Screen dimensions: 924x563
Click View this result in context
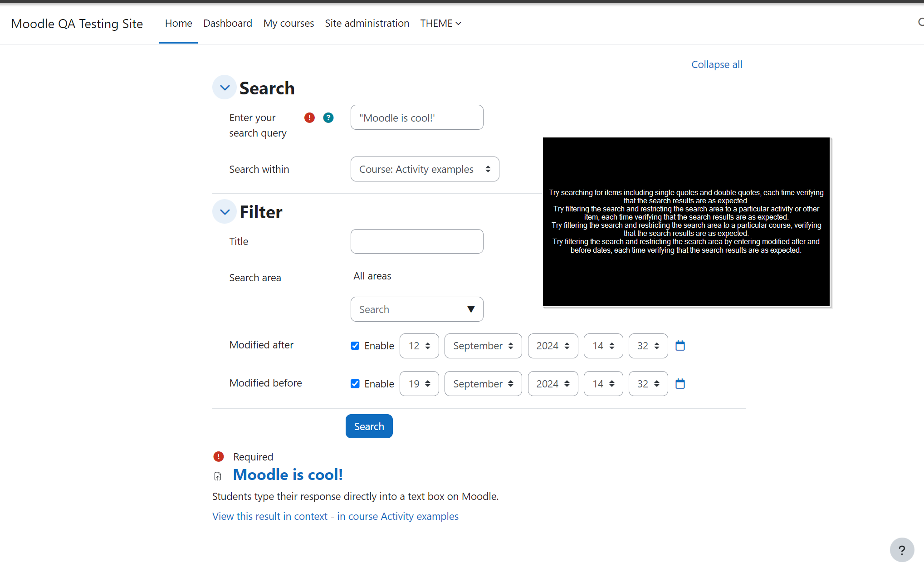pyautogui.click(x=270, y=516)
